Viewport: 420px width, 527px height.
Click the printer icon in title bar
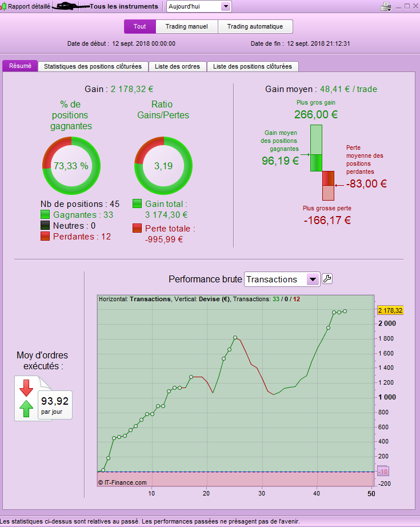(386, 6)
